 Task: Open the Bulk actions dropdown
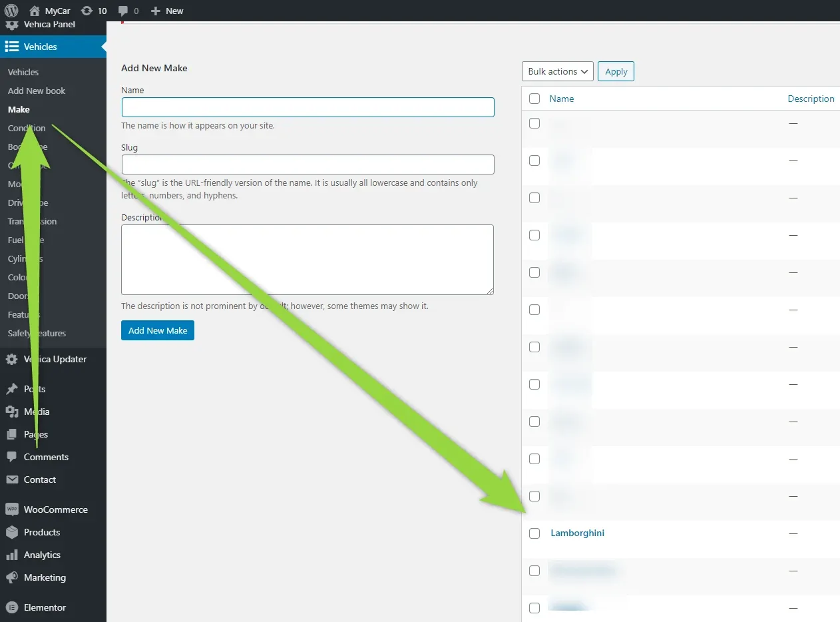click(558, 71)
